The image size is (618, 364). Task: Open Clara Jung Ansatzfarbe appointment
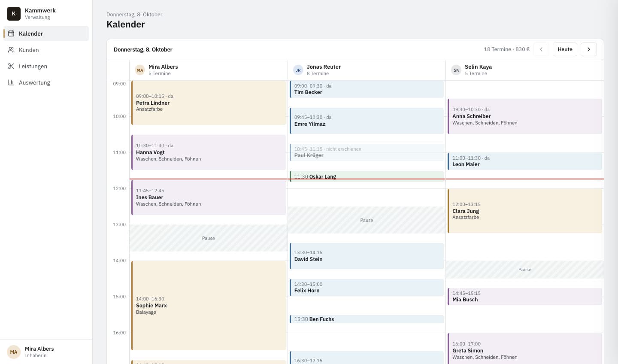[525, 211]
